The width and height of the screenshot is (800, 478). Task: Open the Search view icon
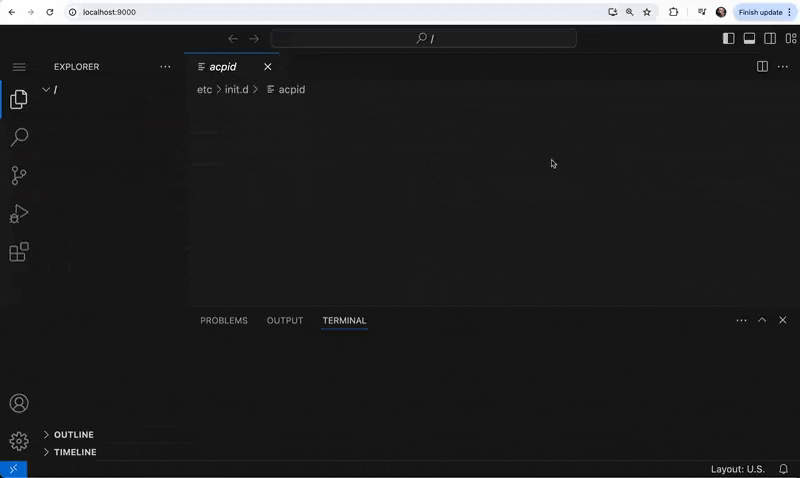(x=18, y=137)
